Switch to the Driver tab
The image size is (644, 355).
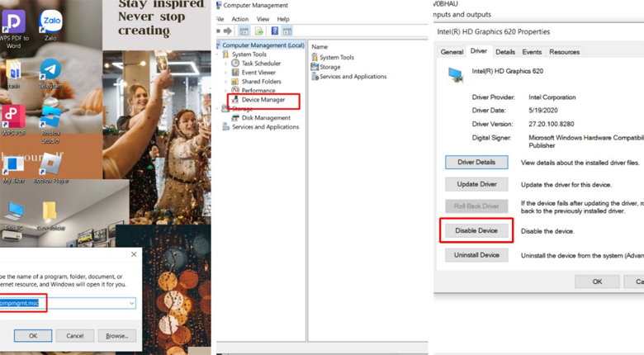coord(479,51)
